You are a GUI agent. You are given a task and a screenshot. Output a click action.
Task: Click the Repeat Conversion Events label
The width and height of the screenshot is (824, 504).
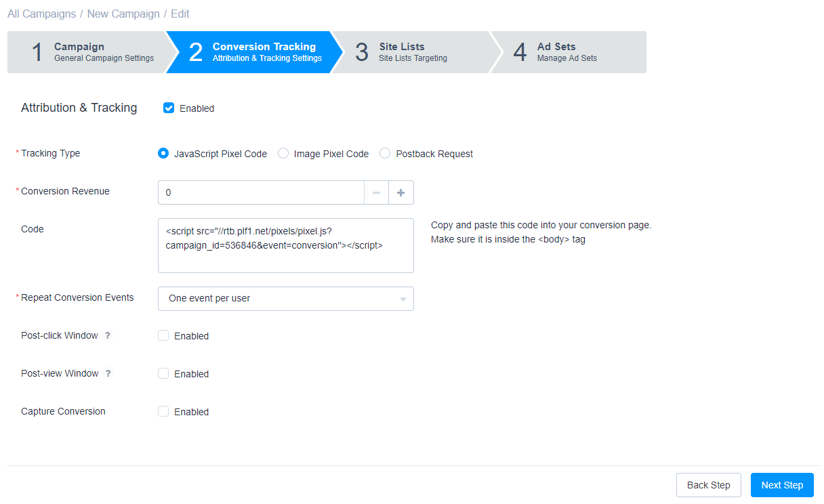77,297
